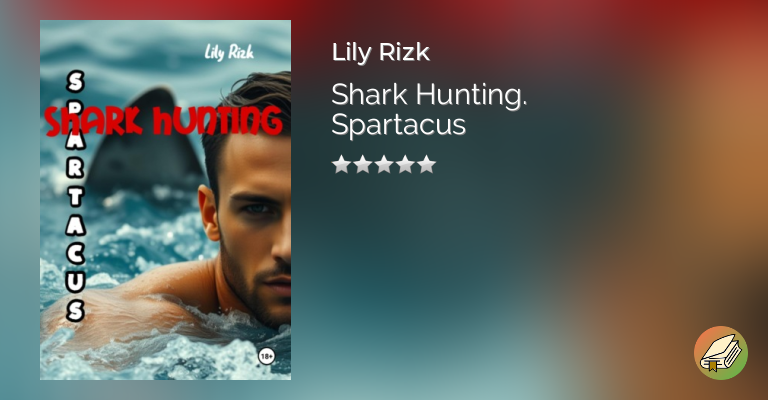
Task: Select the second rating star
Action: click(x=362, y=165)
